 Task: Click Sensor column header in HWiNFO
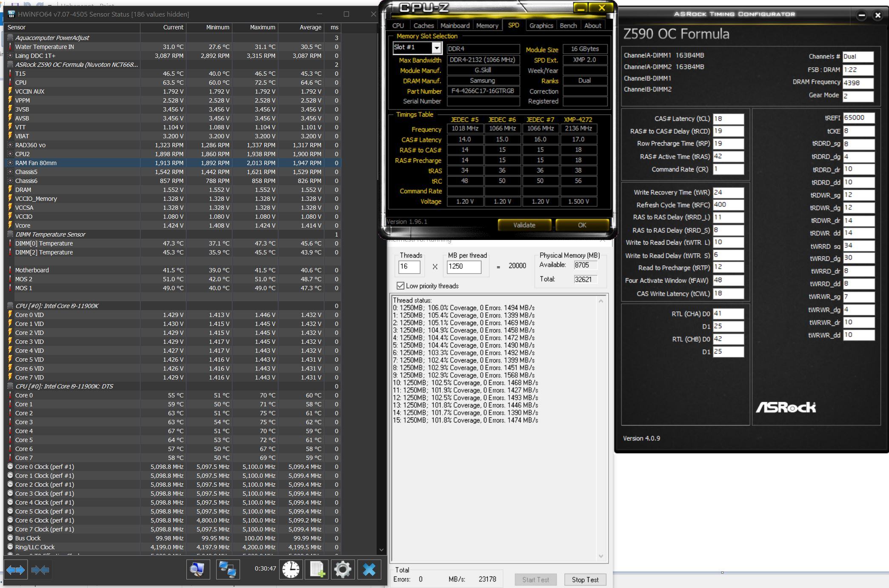pyautogui.click(x=73, y=27)
